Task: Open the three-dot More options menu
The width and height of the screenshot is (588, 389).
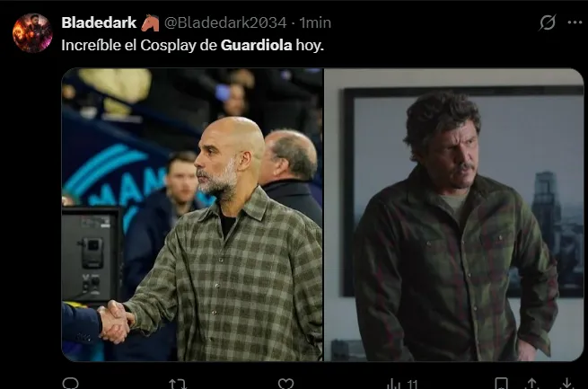Action: [575, 22]
